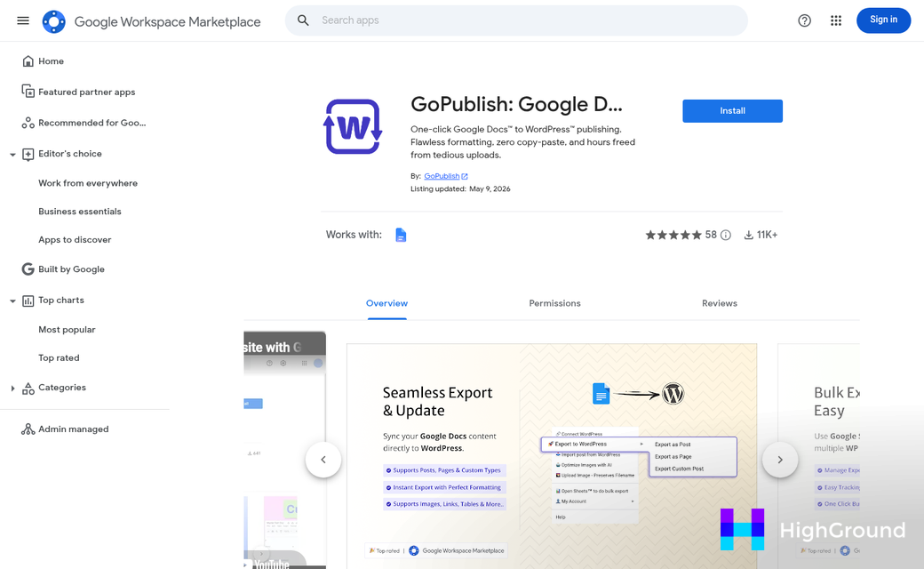This screenshot has height=569, width=924.
Task: Open Recommended for Google Workspace item
Action: [x=92, y=123]
